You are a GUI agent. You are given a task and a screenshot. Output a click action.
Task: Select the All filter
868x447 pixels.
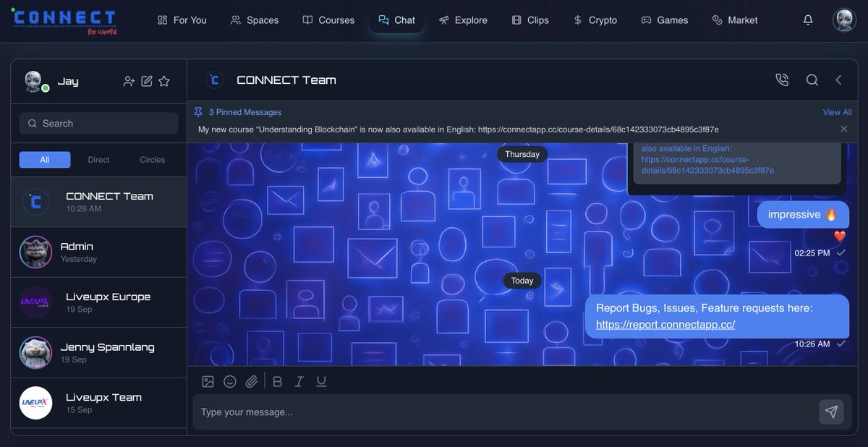coord(45,160)
